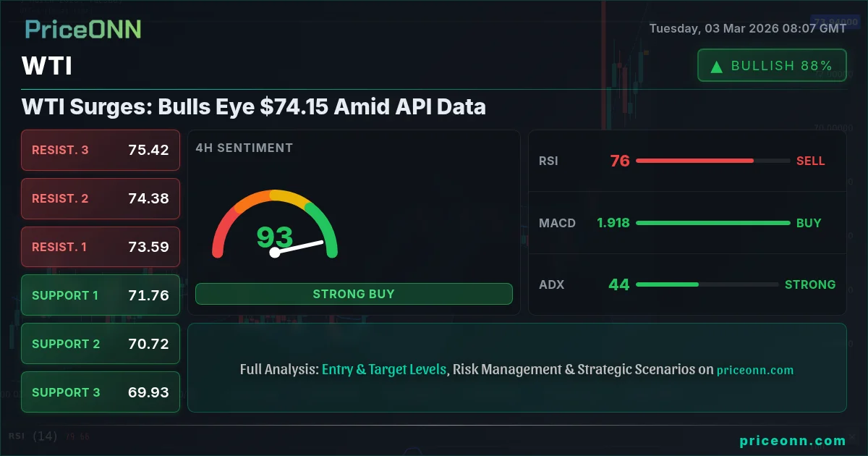The width and height of the screenshot is (868, 456).
Task: Click the BUY signal label
Action: tap(809, 223)
